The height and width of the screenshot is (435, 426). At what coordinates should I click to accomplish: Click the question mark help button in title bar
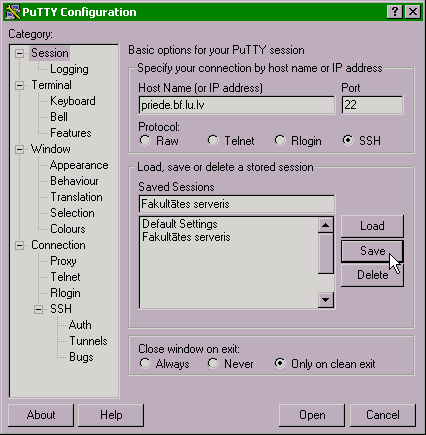point(395,12)
